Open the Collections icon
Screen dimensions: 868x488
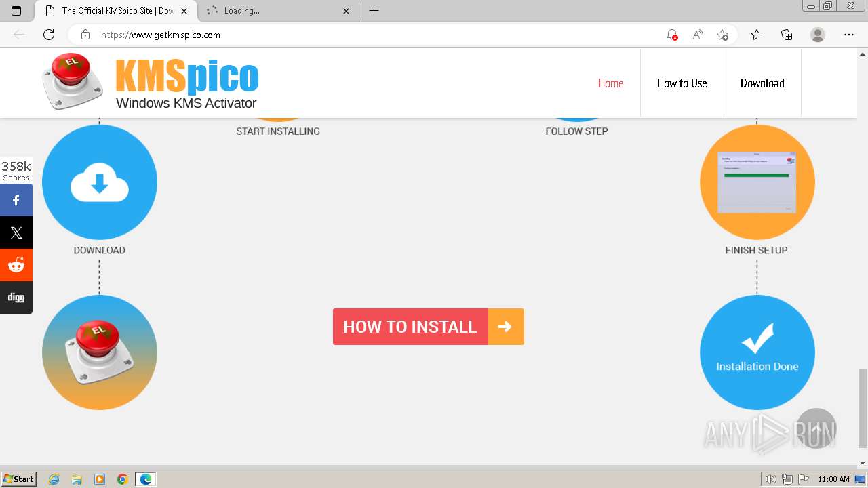coord(787,35)
